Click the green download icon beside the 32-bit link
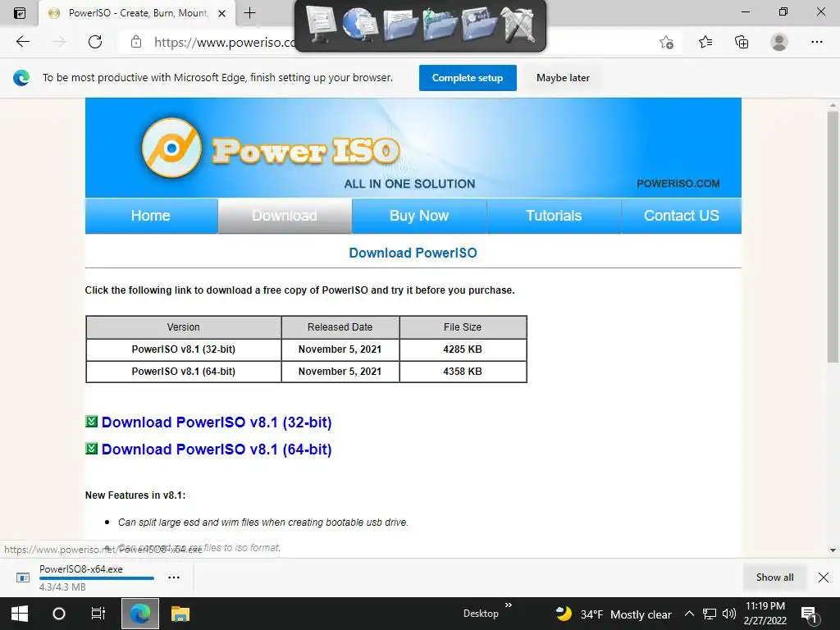This screenshot has height=630, width=840. (x=91, y=421)
